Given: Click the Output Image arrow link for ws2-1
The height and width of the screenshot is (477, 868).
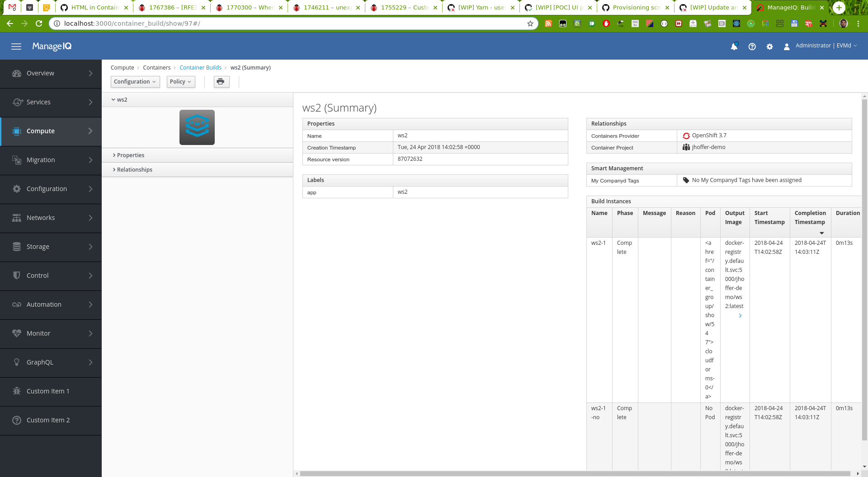Looking at the screenshot, I should (740, 316).
